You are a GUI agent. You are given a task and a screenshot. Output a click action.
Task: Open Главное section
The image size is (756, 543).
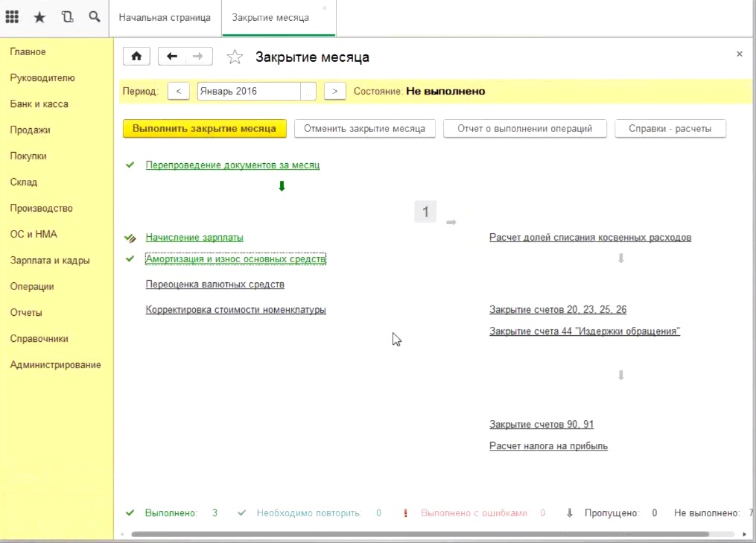tap(28, 51)
